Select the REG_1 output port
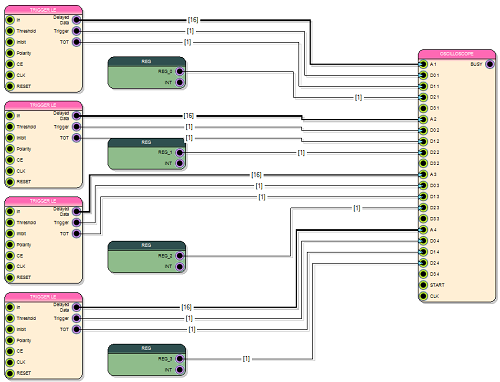The image size is (500, 382). pos(180,152)
